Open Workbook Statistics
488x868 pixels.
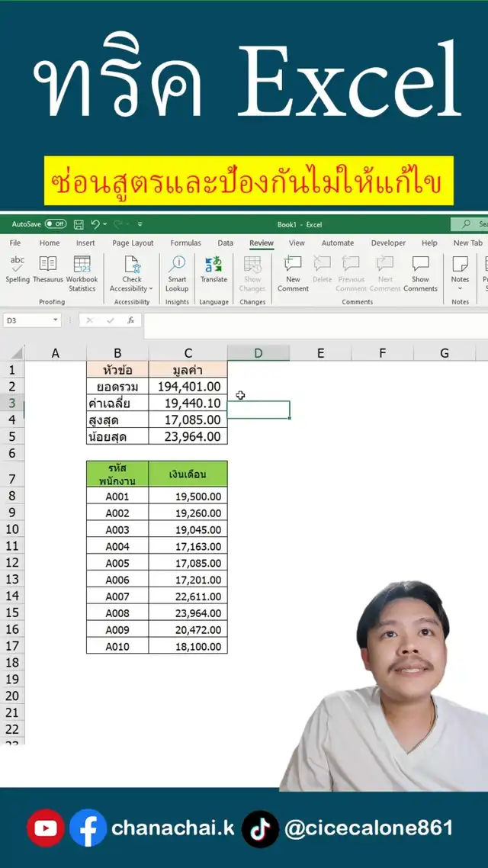pos(82,264)
